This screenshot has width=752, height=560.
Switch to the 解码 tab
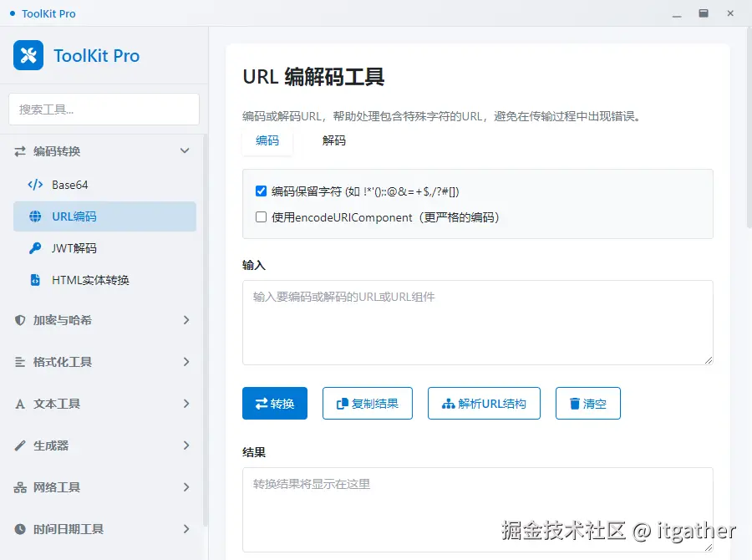tap(333, 140)
